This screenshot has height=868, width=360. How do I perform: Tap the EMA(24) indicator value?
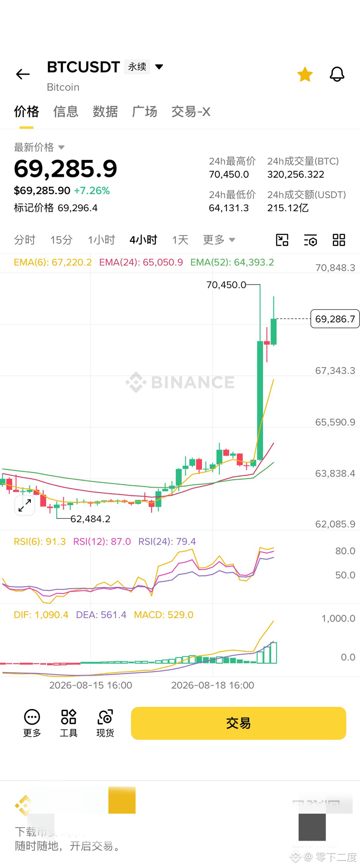[141, 262]
